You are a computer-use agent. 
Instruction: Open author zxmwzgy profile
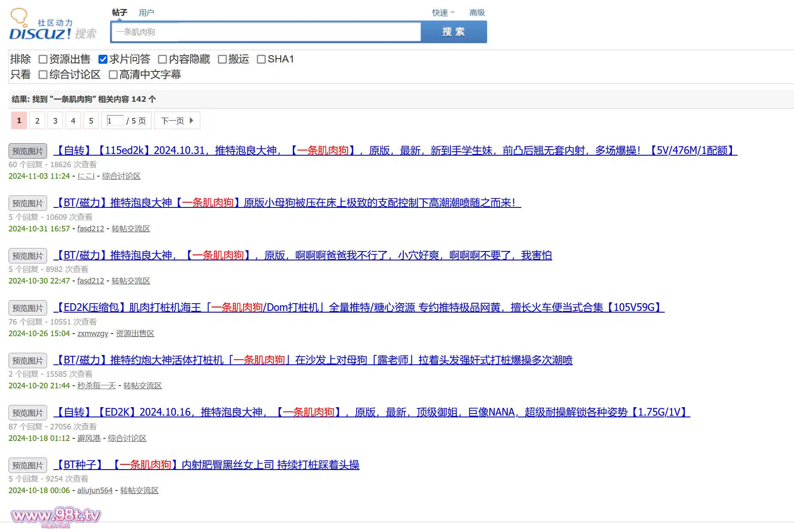click(93, 334)
